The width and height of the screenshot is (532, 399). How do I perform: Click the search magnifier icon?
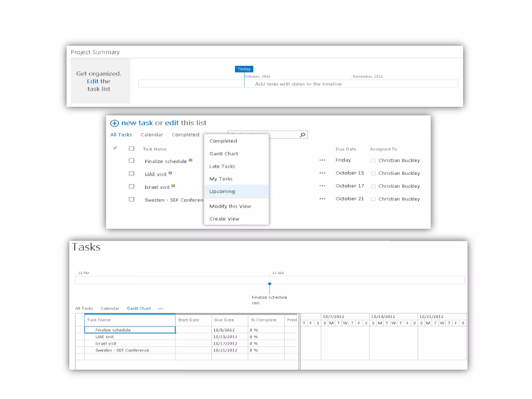click(302, 135)
